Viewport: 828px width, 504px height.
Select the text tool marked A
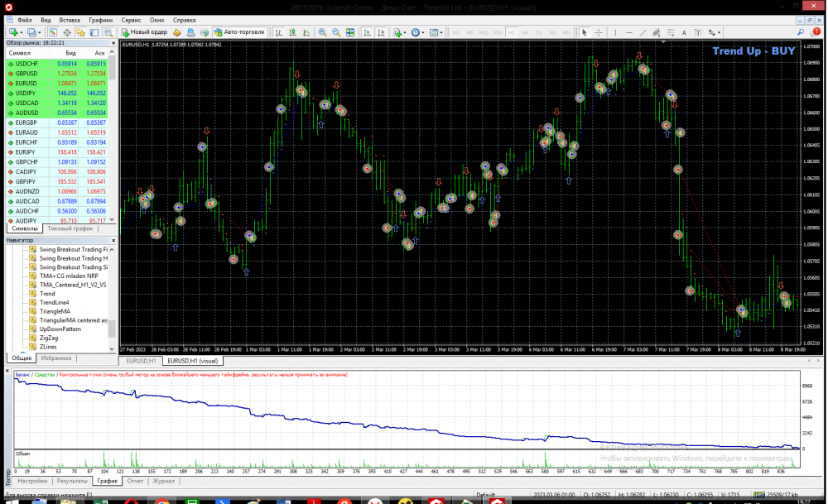[684, 32]
